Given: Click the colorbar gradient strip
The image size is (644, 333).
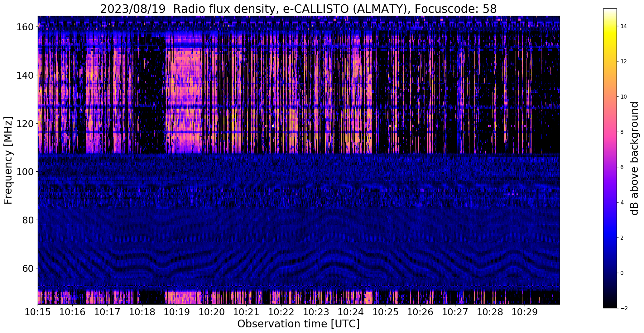Looking at the screenshot, I should pyautogui.click(x=610, y=158).
